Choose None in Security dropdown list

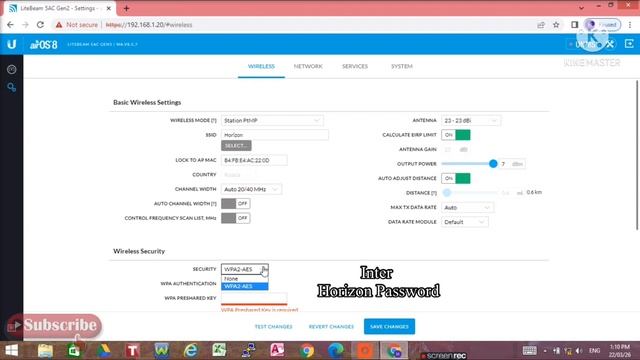(245, 279)
